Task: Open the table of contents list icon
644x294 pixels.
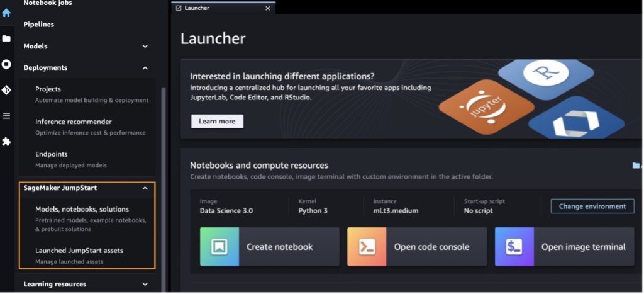Action: (x=6, y=116)
